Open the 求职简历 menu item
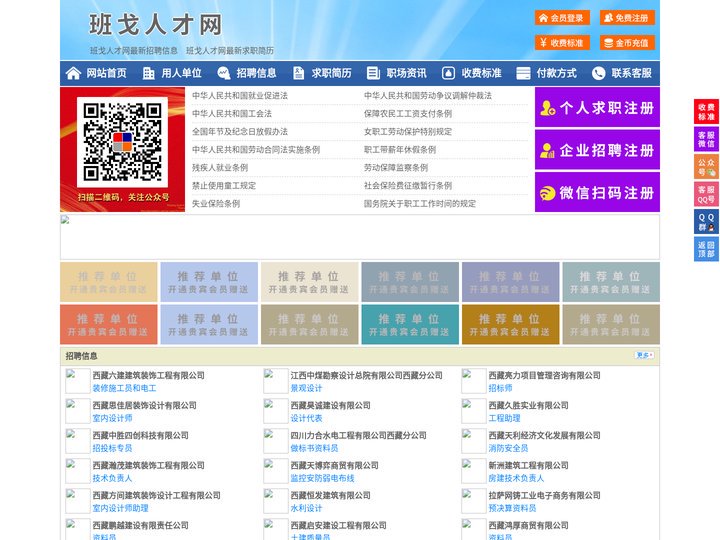 tap(332, 73)
